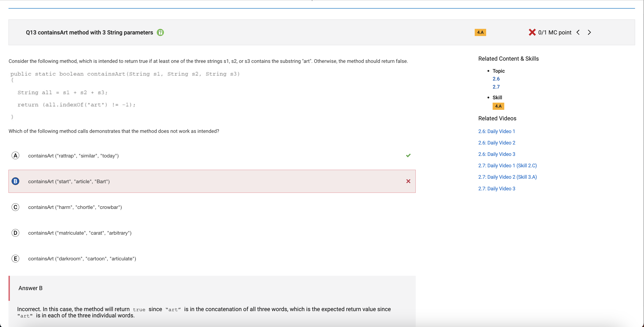Viewport: 644px width, 327px height.
Task: Open 2.6: Daily Video 3
Action: 496,154
